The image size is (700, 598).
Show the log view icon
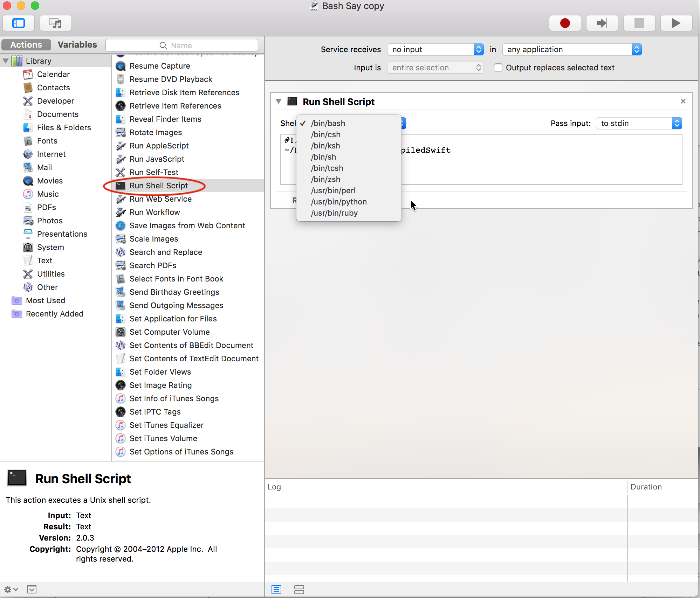pyautogui.click(x=276, y=590)
